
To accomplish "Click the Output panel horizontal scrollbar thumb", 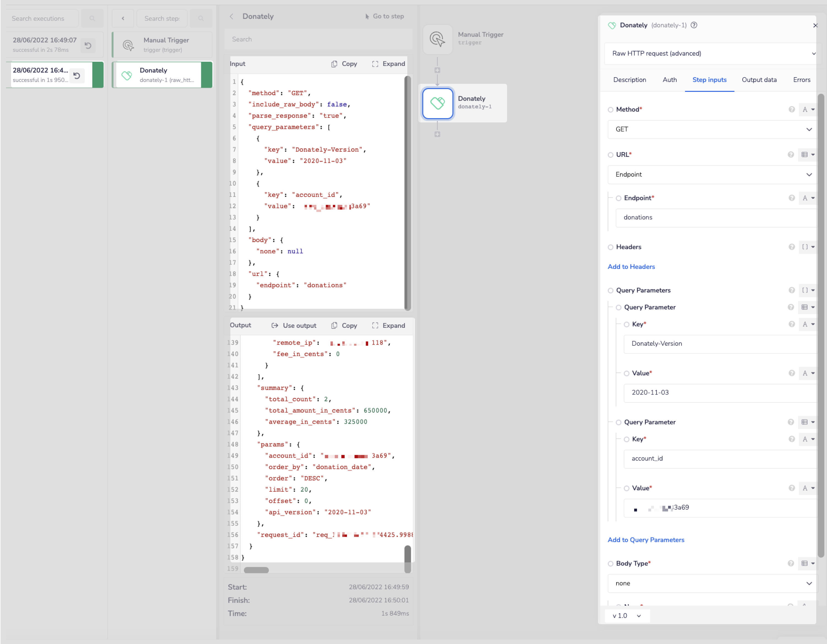I will [x=256, y=570].
